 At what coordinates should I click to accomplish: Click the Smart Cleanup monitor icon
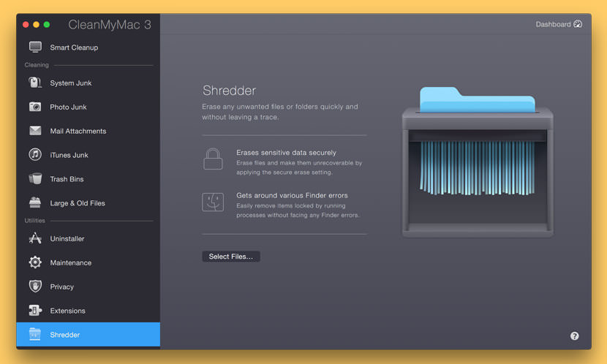coord(35,48)
